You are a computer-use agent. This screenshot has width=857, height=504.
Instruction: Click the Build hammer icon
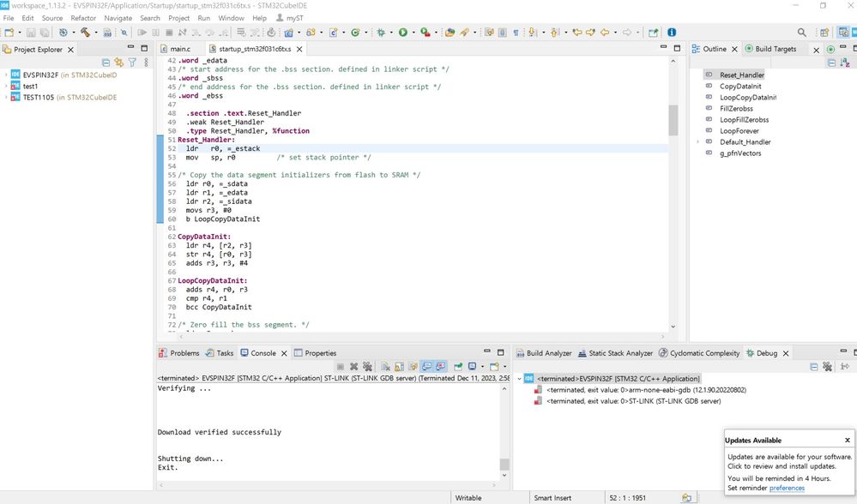(x=85, y=33)
